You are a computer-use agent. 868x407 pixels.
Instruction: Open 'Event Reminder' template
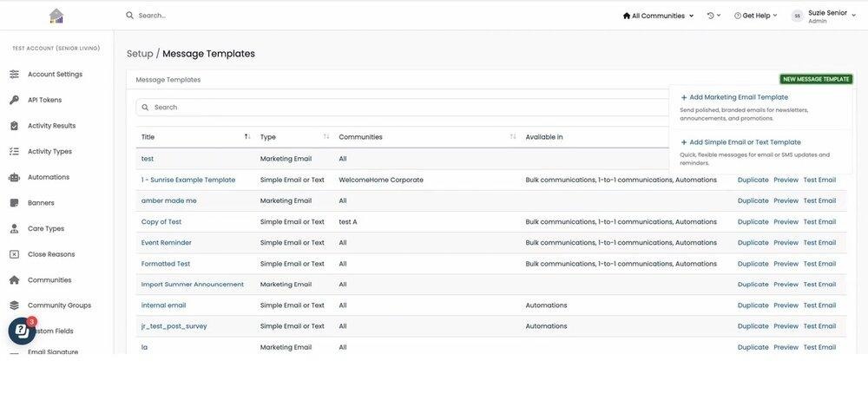[166, 243]
